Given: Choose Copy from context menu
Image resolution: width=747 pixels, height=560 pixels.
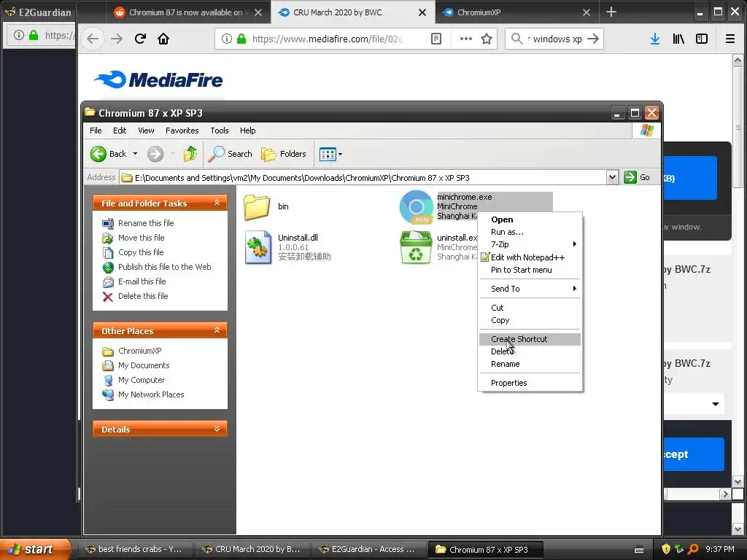Looking at the screenshot, I should [530, 320].
